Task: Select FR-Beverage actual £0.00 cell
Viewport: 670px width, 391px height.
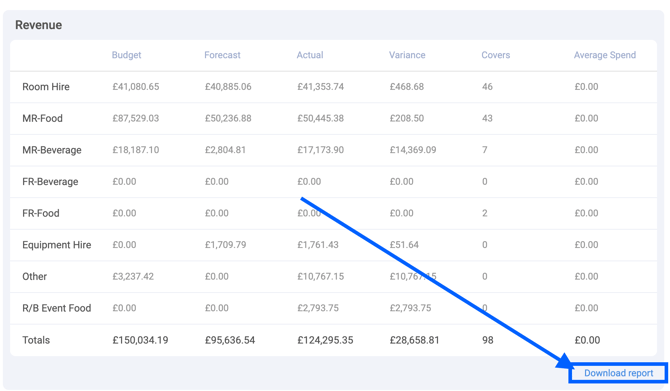Action: click(x=309, y=182)
